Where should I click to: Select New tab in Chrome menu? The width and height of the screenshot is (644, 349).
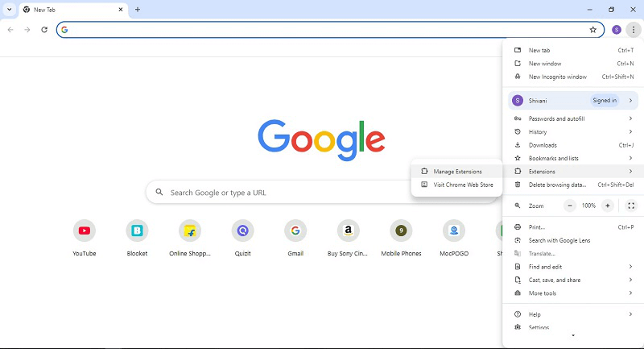tap(573, 50)
